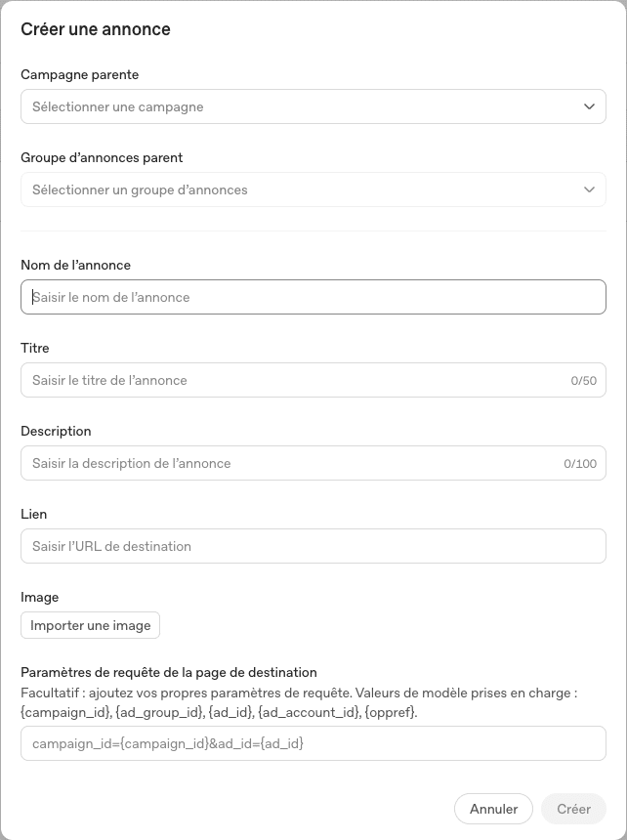Click the Créer une annonce heading
Image resolution: width=627 pixels, height=840 pixels.
click(x=96, y=29)
